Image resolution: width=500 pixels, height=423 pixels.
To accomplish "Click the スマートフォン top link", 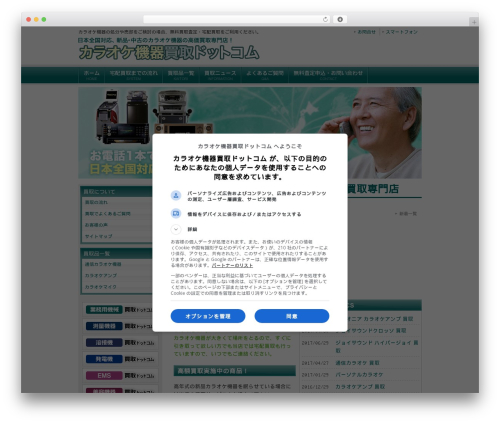I will [x=401, y=32].
